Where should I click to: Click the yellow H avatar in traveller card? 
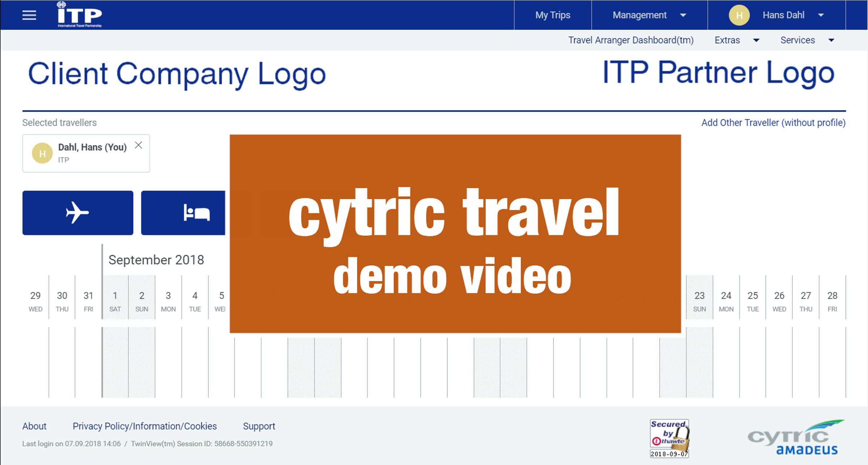click(x=42, y=154)
